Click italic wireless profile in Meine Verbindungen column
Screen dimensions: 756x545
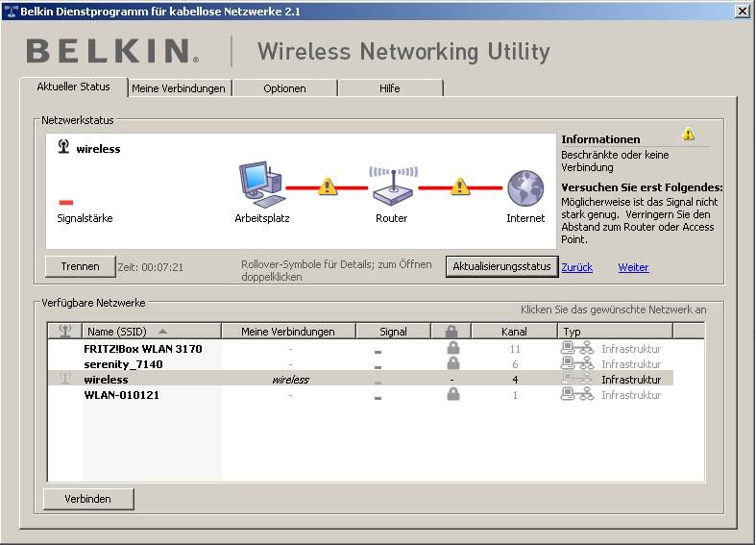tap(290, 380)
